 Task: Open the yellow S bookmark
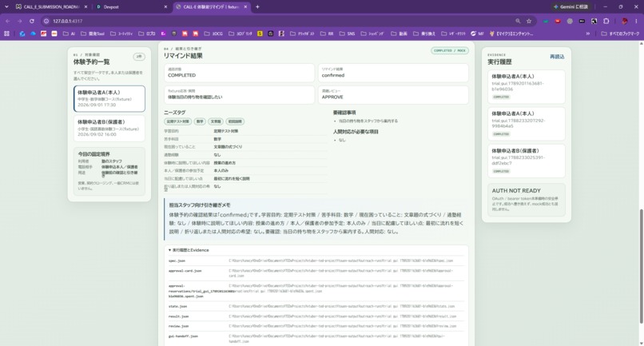click(x=260, y=34)
